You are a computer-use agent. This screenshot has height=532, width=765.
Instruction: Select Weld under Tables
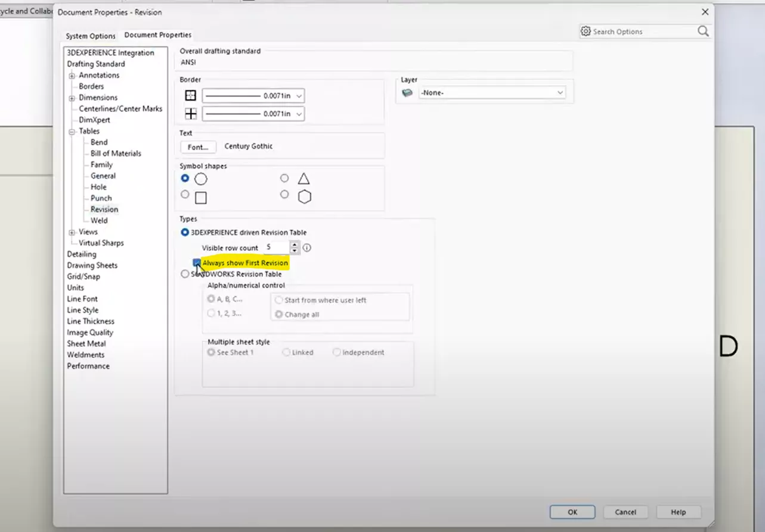(99, 220)
